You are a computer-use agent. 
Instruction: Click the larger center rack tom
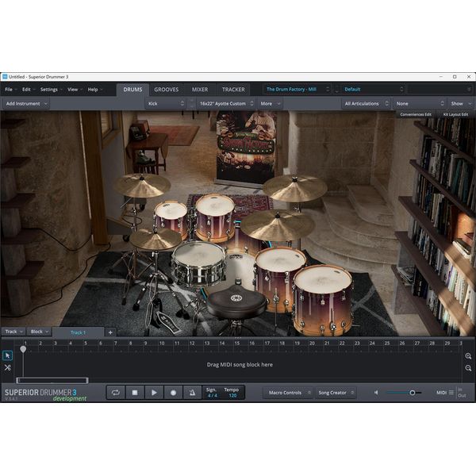[x=215, y=217]
